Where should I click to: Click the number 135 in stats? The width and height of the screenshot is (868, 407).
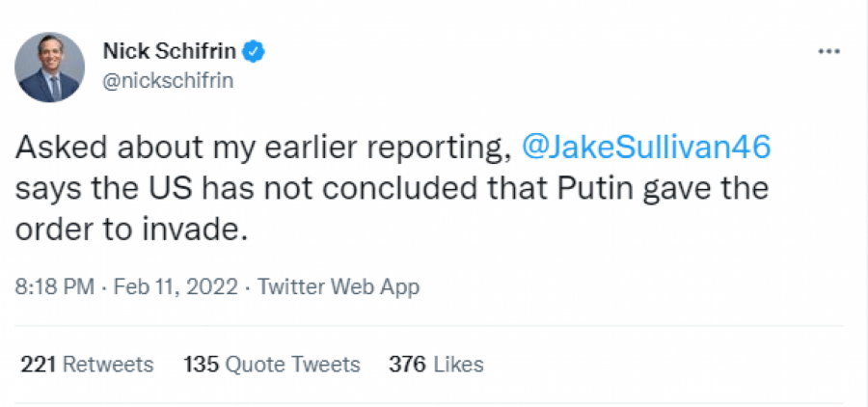[200, 365]
